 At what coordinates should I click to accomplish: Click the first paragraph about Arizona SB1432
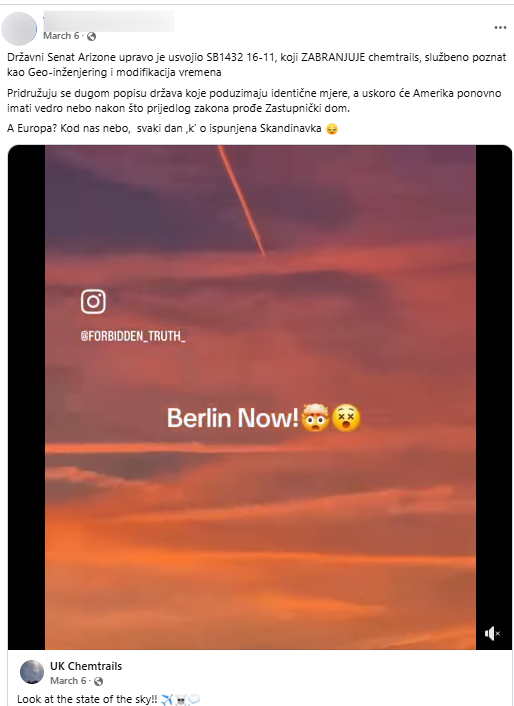click(x=257, y=64)
